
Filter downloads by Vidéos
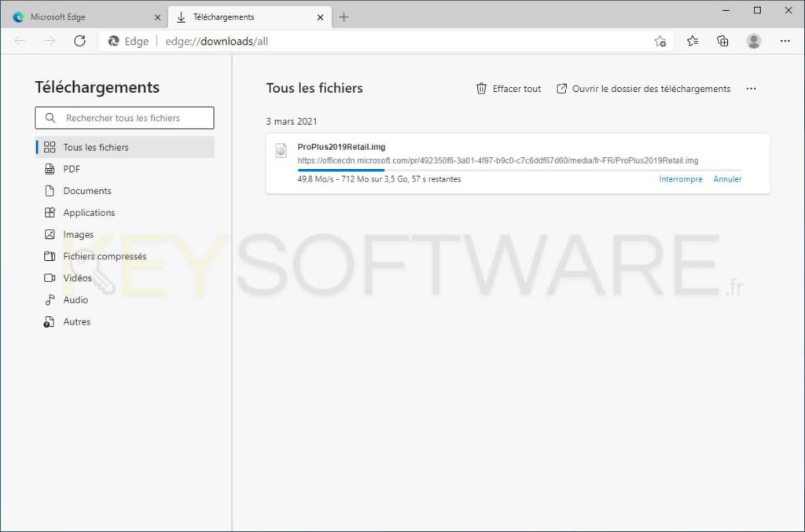(125, 278)
